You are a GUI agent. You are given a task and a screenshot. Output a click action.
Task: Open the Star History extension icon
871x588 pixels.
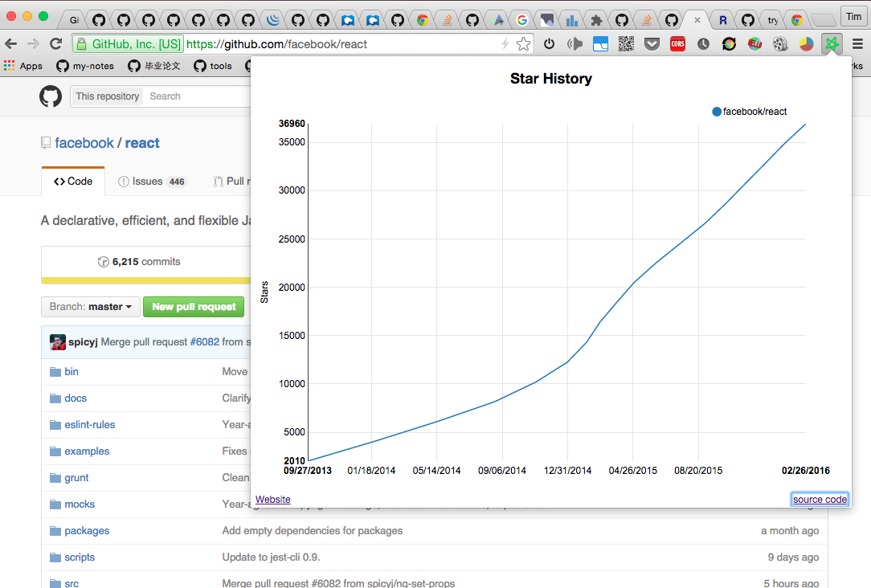(832, 44)
